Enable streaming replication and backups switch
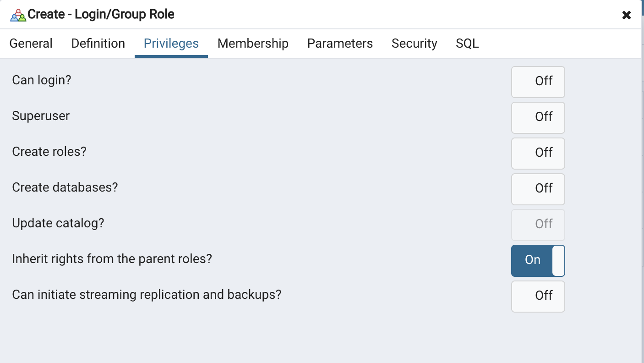644x363 pixels. pyautogui.click(x=538, y=296)
